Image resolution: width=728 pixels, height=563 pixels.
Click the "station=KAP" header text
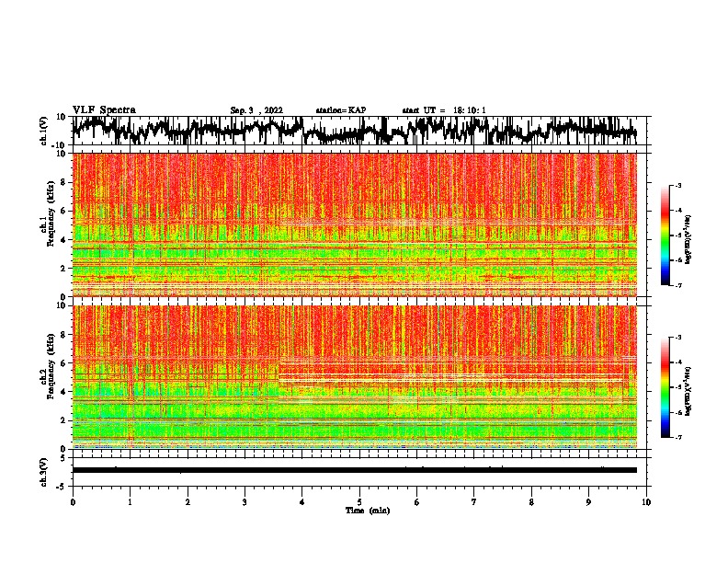[341, 110]
